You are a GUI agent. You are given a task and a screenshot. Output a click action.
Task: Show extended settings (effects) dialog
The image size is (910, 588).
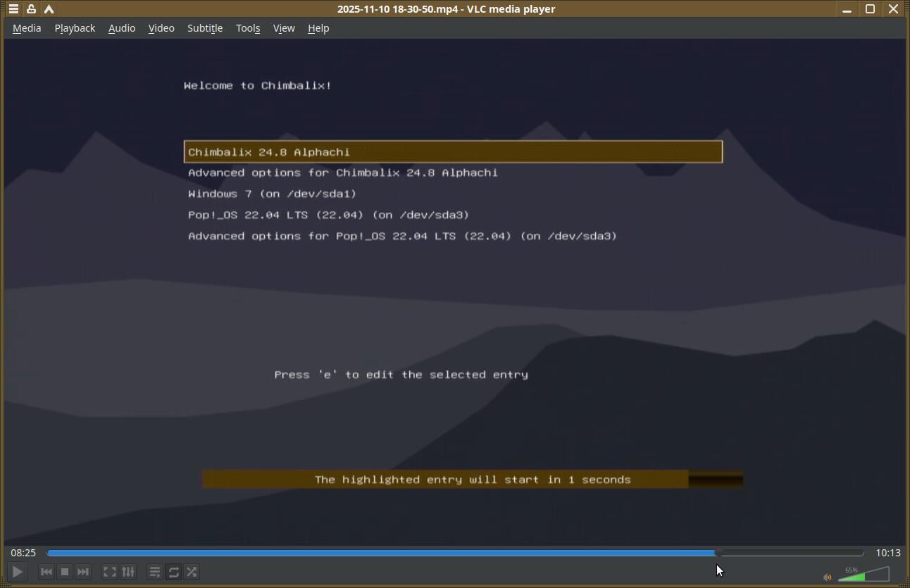128,572
